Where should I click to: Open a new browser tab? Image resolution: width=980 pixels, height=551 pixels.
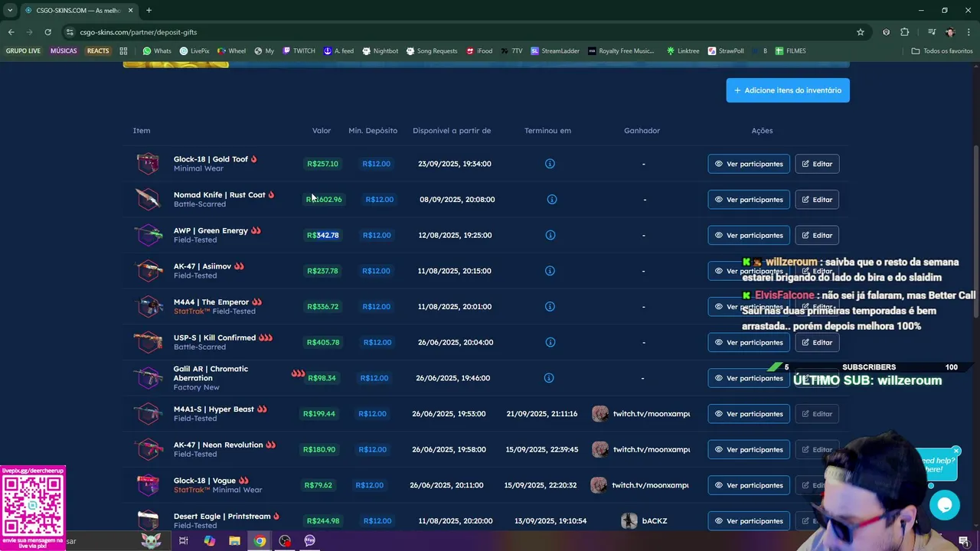coord(149,10)
